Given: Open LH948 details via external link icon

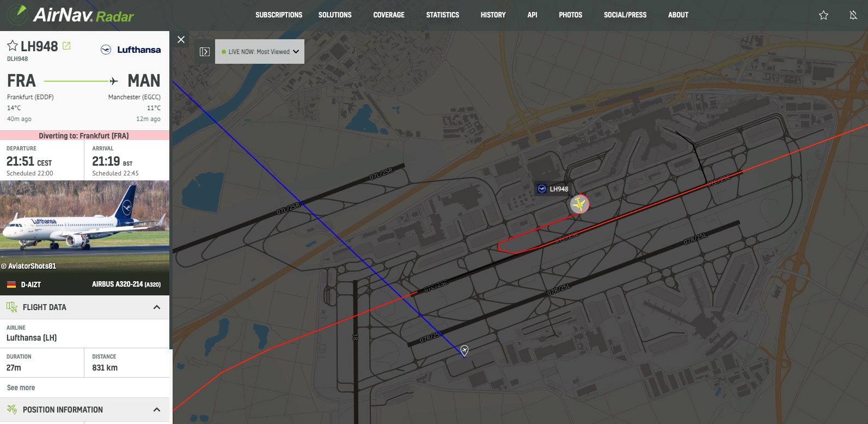Looking at the screenshot, I should pos(66,46).
